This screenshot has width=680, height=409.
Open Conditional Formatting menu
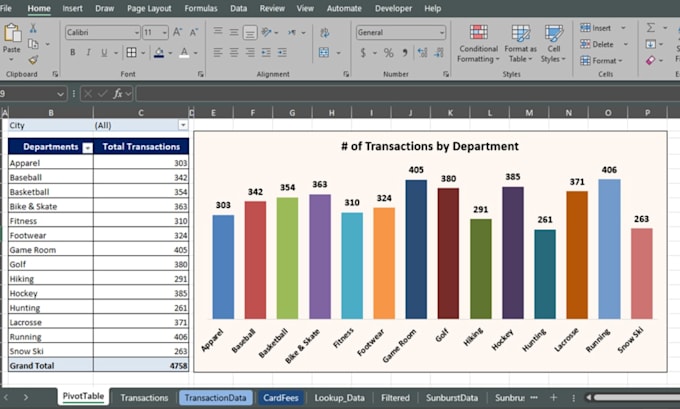[478, 43]
